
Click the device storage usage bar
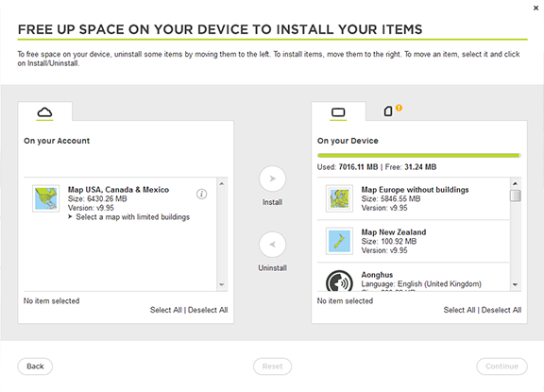click(x=418, y=156)
